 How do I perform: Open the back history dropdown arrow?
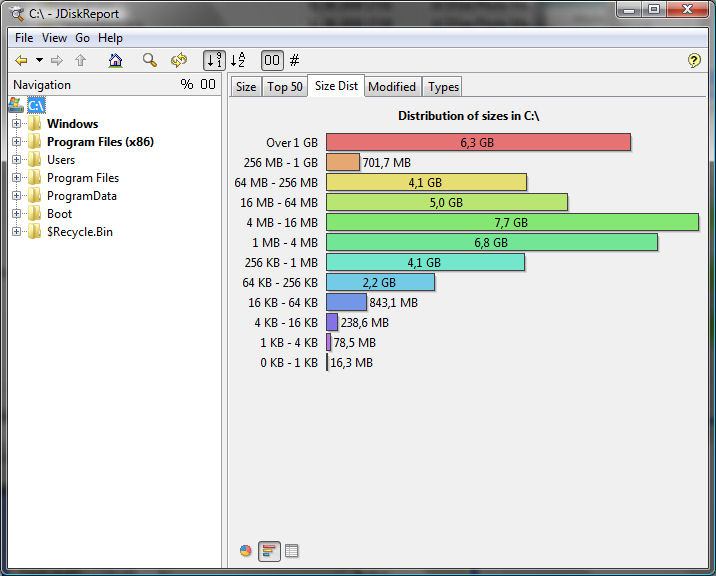coord(40,60)
